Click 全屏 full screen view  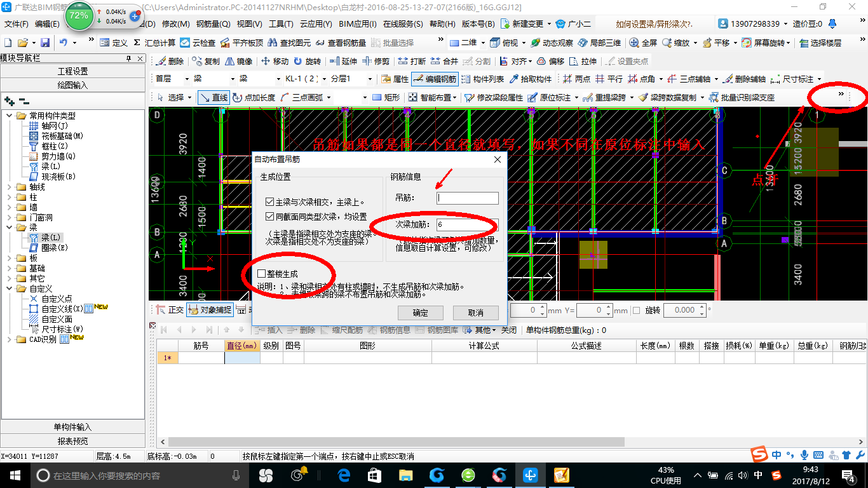click(643, 43)
